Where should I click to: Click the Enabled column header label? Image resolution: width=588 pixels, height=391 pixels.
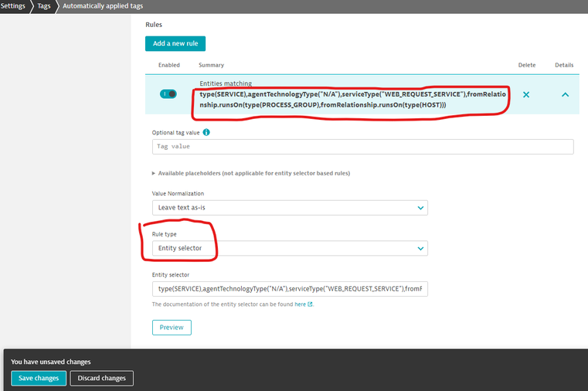(x=168, y=65)
